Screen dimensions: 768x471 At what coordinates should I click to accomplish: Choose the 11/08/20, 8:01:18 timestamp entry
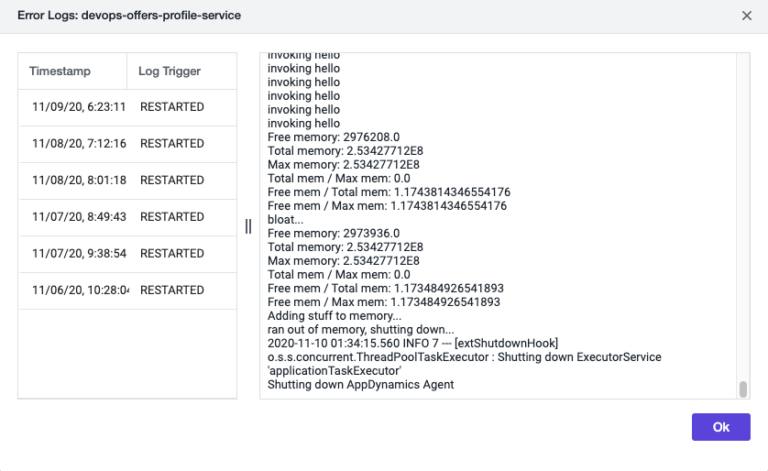pos(78,181)
